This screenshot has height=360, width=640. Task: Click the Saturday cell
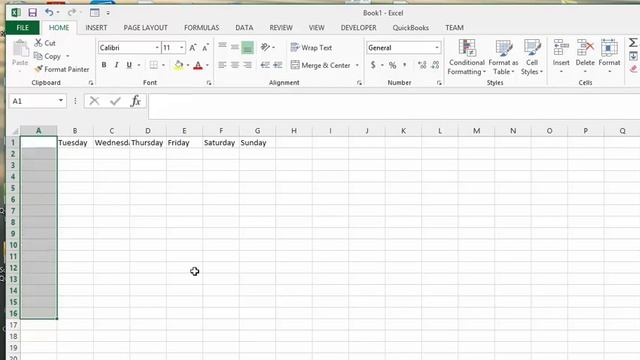221,142
